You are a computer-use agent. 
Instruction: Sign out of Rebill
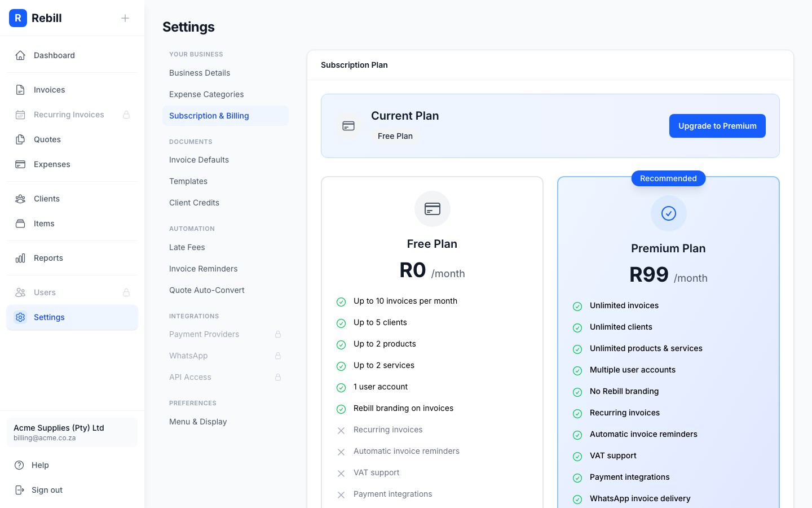pyautogui.click(x=47, y=490)
